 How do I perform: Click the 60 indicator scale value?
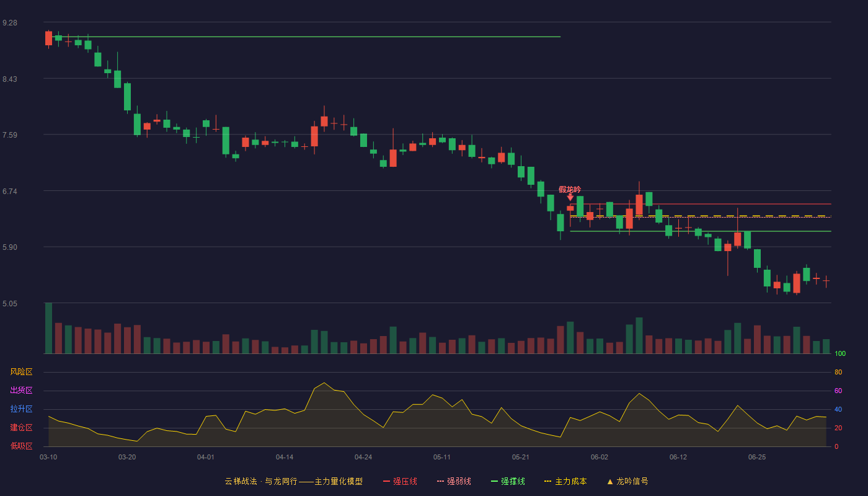point(838,391)
